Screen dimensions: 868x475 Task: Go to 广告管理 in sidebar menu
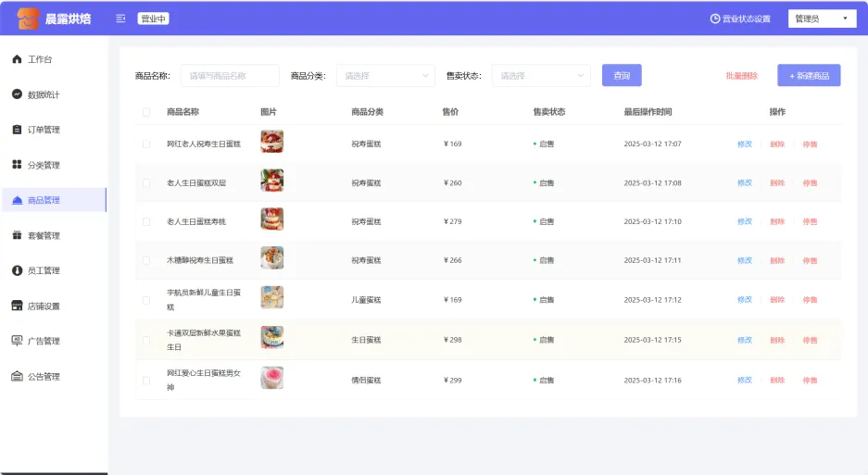point(44,341)
